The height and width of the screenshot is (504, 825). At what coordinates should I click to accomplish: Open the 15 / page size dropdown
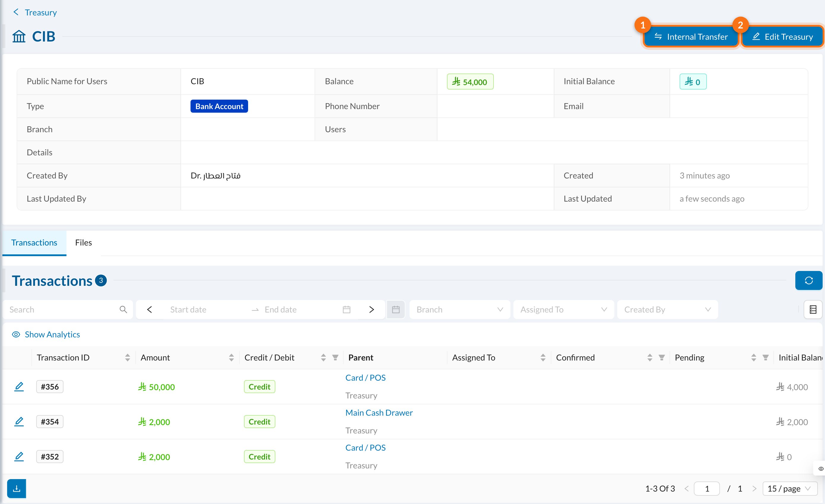pos(789,489)
